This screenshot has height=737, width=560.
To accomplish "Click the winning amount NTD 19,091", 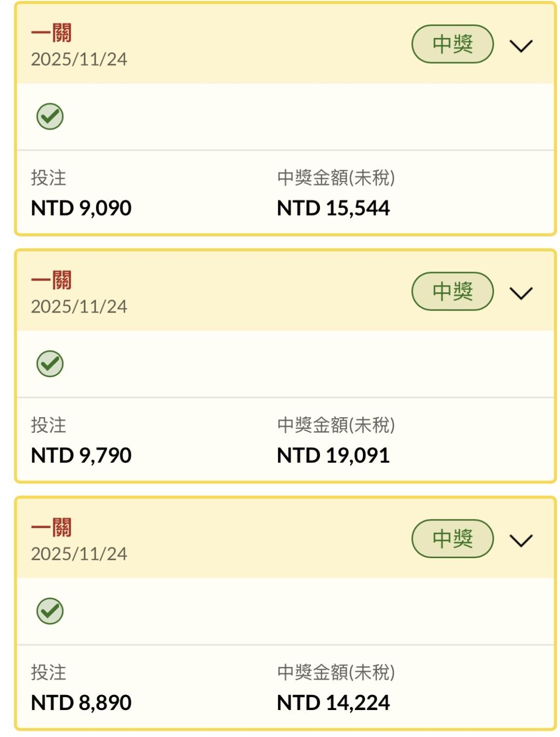I will click(333, 455).
